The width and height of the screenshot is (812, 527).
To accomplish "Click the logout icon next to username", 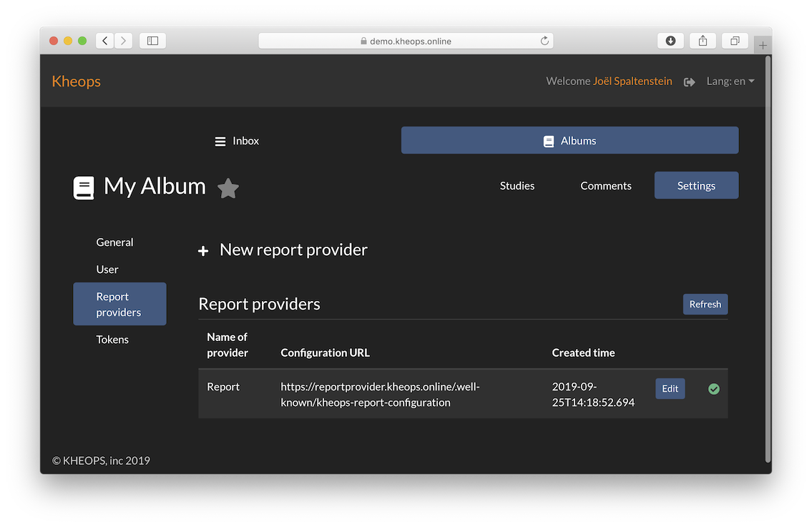I will [x=689, y=82].
